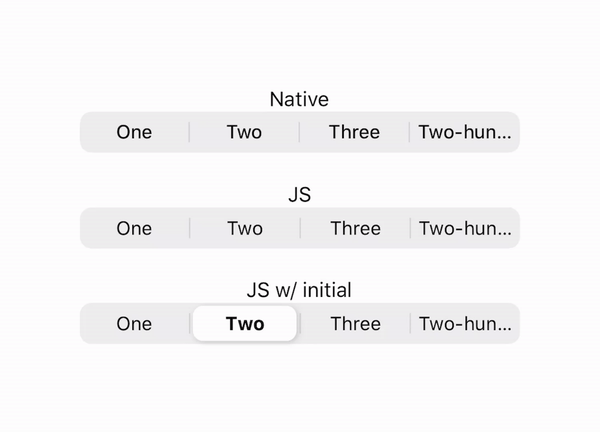Click the "JS" heading label
The image size is (600, 432).
click(x=299, y=195)
